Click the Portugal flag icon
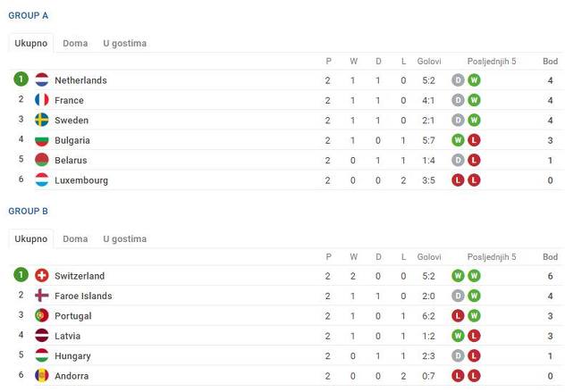565x392 pixels. pos(42,316)
